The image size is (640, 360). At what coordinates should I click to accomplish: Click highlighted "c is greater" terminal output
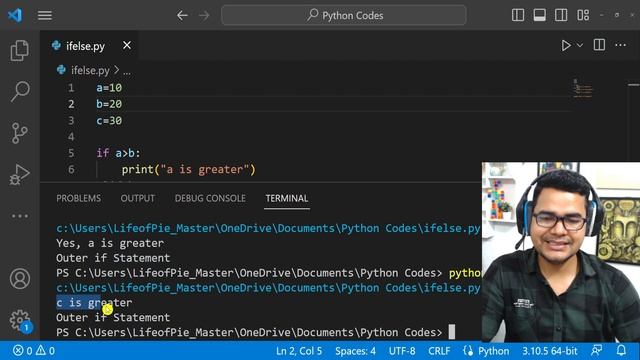pos(94,303)
